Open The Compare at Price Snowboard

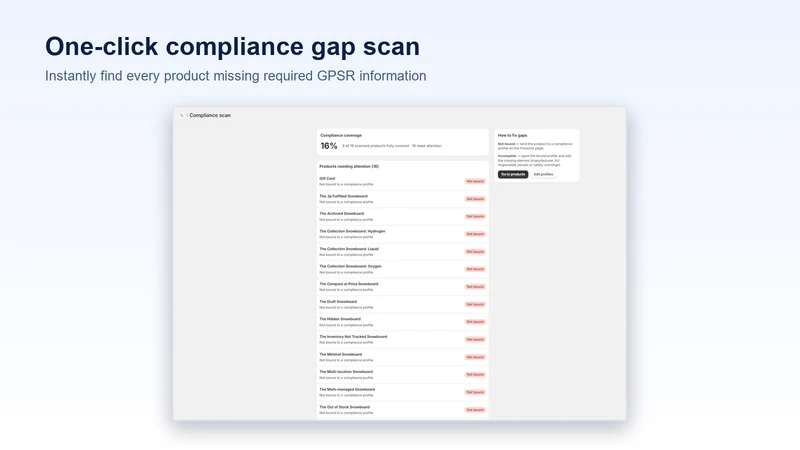click(402, 287)
